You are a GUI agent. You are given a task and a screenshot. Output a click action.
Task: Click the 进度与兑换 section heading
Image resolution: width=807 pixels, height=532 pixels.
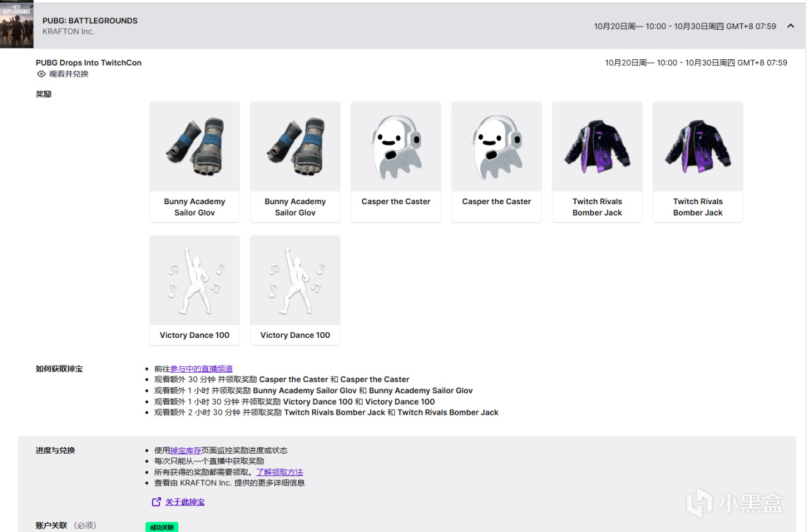(55, 451)
